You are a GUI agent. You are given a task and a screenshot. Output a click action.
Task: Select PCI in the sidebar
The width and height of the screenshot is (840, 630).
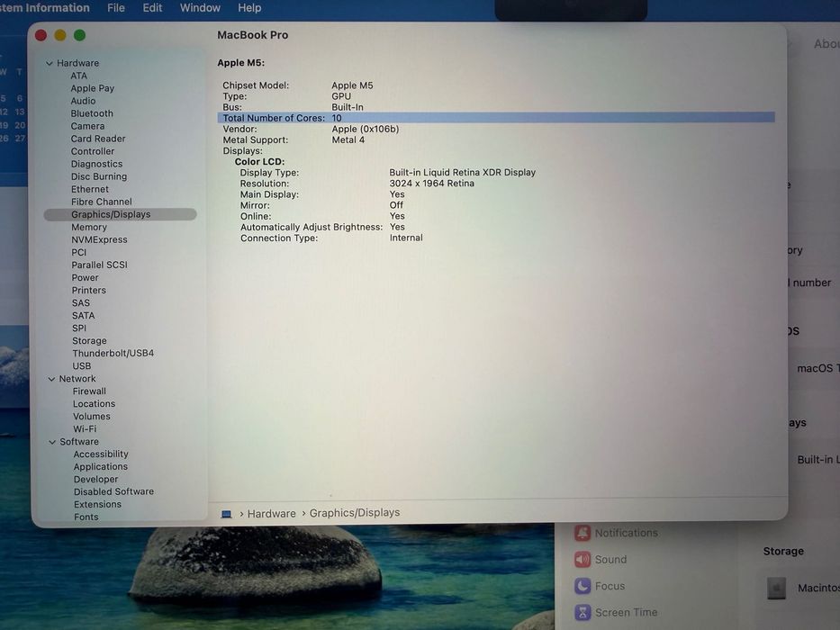(x=78, y=252)
